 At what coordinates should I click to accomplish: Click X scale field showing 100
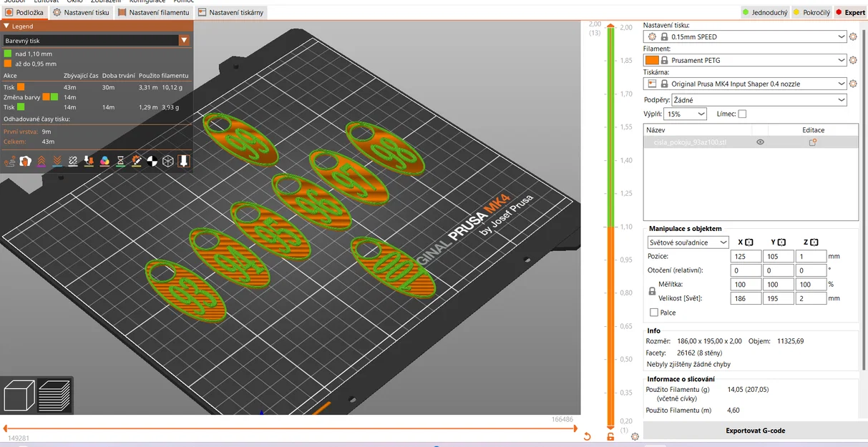tap(746, 284)
